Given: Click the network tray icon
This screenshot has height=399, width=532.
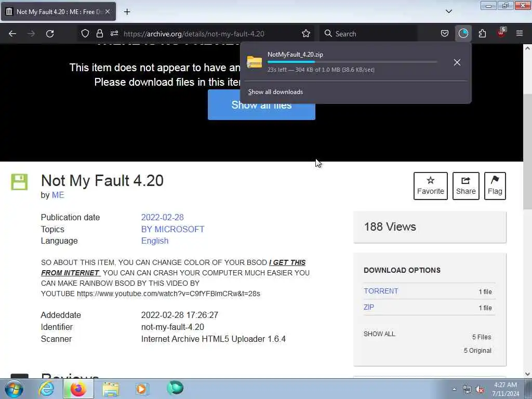Looking at the screenshot, I should (x=467, y=390).
